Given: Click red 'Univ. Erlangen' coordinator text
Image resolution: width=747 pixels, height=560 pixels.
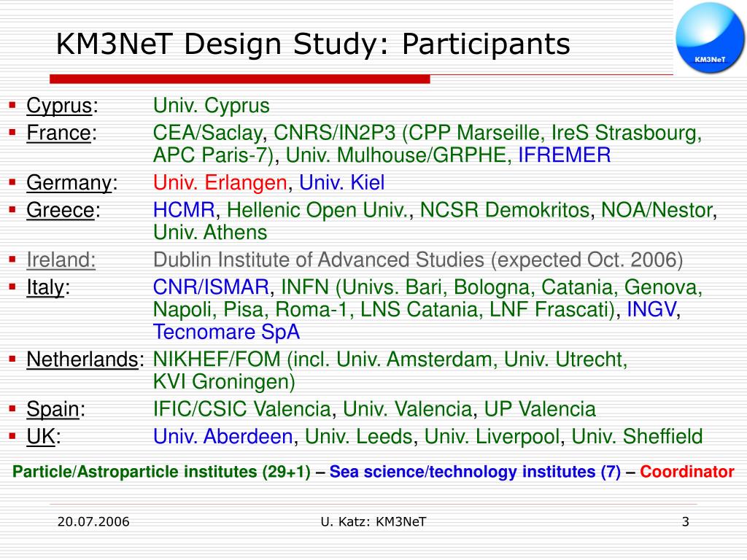Looking at the screenshot, I should coord(220,183).
